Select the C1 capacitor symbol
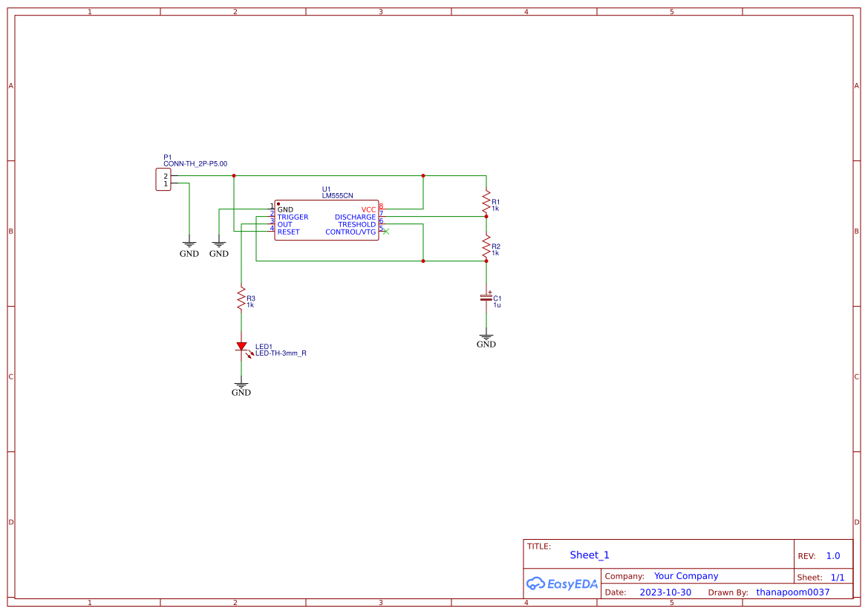 [x=486, y=298]
